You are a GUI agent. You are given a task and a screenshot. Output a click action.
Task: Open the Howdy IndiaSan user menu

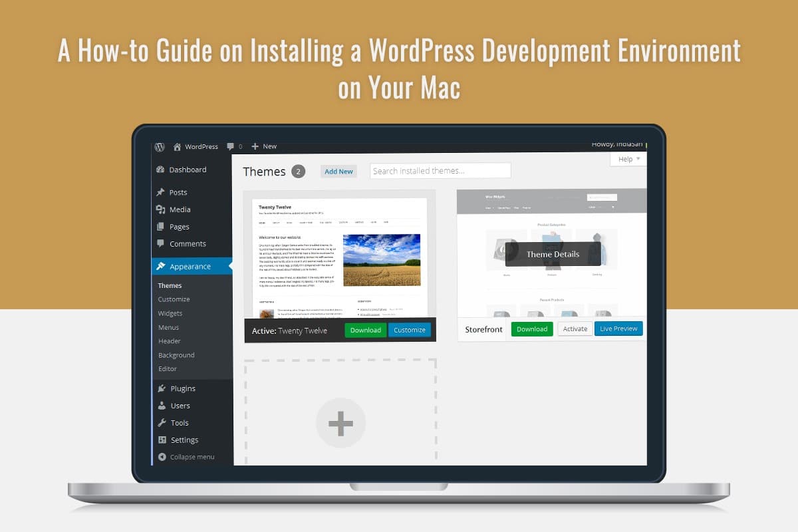point(617,144)
